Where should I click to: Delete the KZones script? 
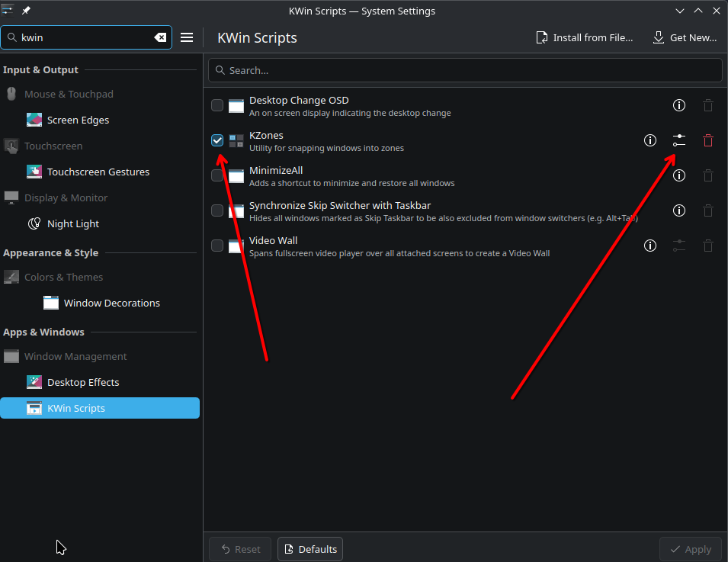click(708, 140)
